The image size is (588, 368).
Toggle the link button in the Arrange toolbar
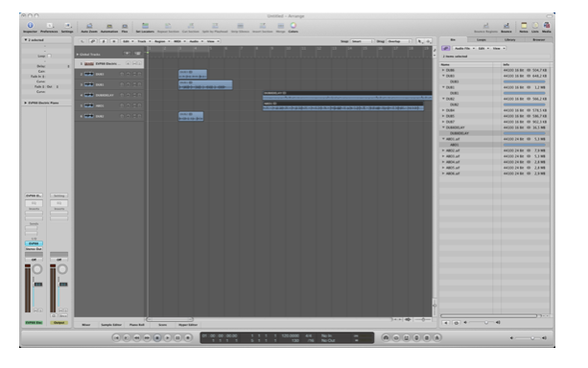click(x=93, y=41)
